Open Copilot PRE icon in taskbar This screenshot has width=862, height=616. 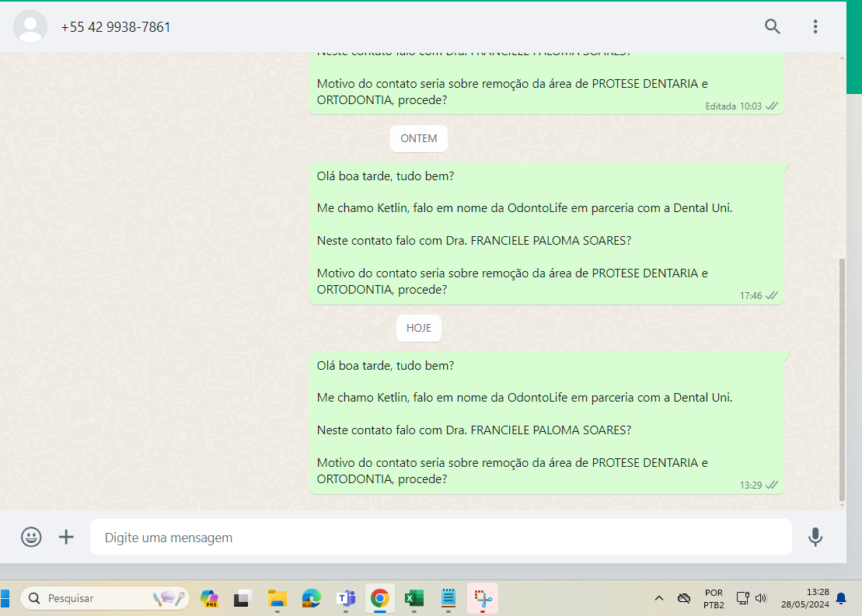click(209, 598)
